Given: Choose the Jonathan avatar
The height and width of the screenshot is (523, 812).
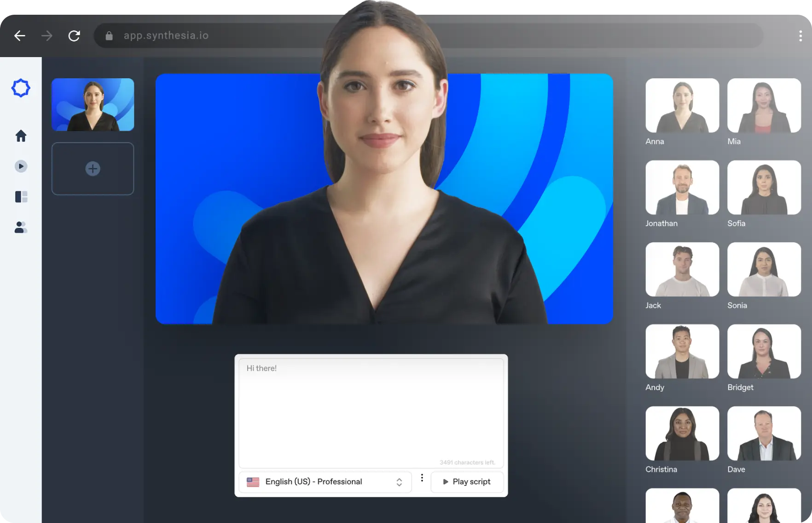Looking at the screenshot, I should point(682,187).
